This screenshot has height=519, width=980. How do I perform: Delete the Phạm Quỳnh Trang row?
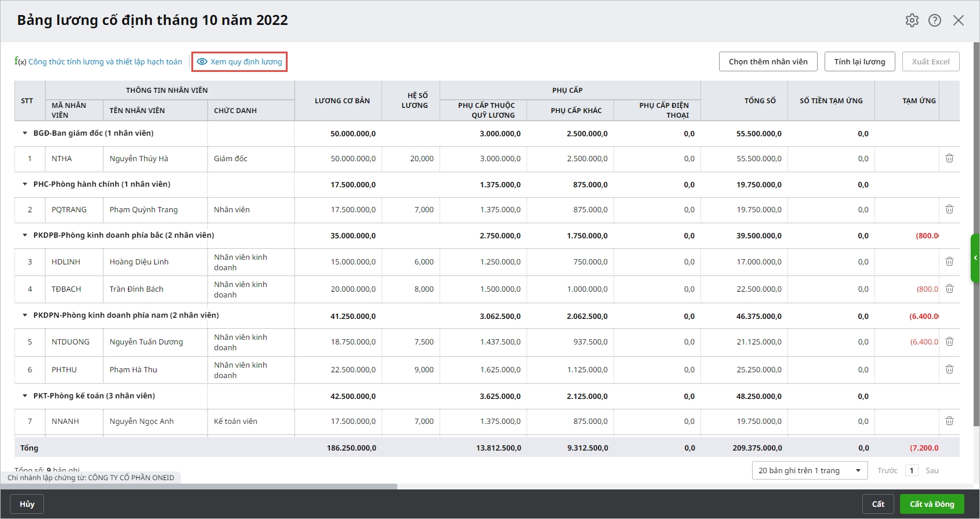tap(949, 209)
